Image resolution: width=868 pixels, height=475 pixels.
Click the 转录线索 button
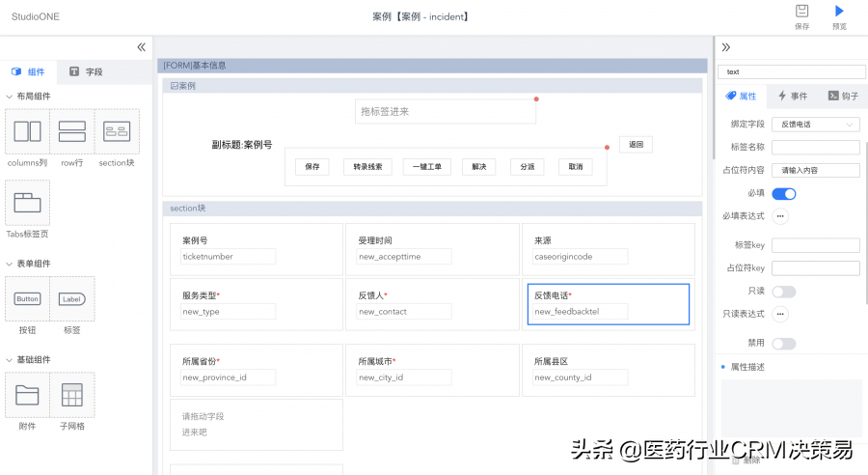[x=367, y=167]
